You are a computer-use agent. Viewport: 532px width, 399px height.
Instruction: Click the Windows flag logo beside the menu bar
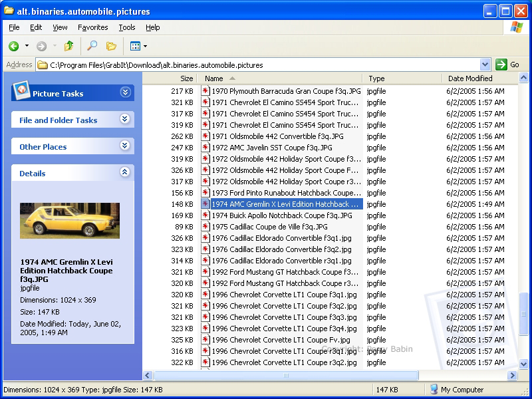click(x=517, y=27)
